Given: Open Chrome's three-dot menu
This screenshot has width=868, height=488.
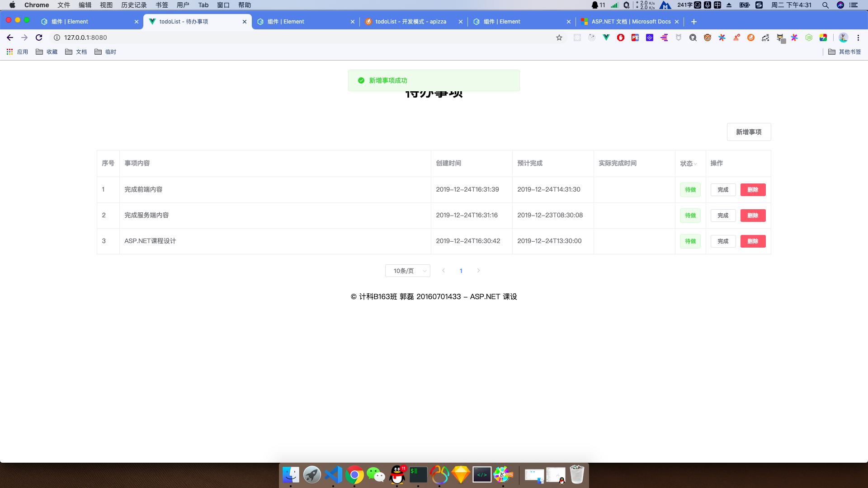Looking at the screenshot, I should [x=859, y=38].
